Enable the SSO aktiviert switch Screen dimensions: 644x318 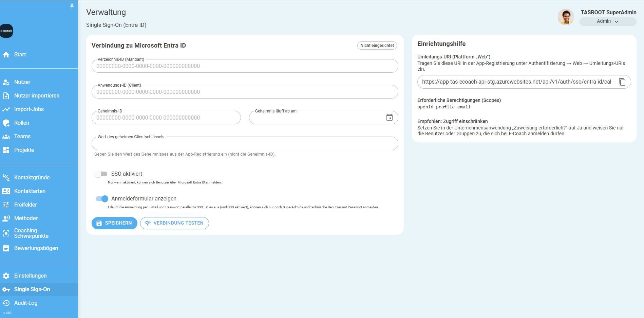(x=101, y=174)
